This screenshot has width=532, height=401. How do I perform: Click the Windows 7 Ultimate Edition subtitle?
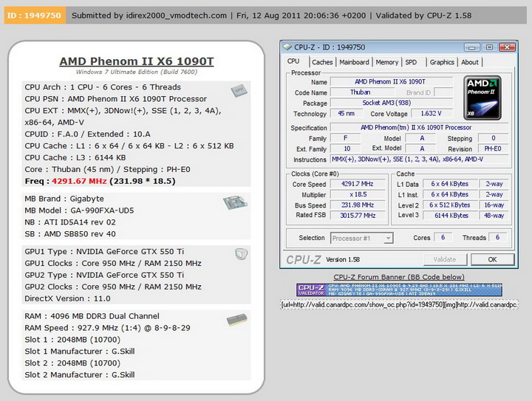pyautogui.click(x=137, y=72)
